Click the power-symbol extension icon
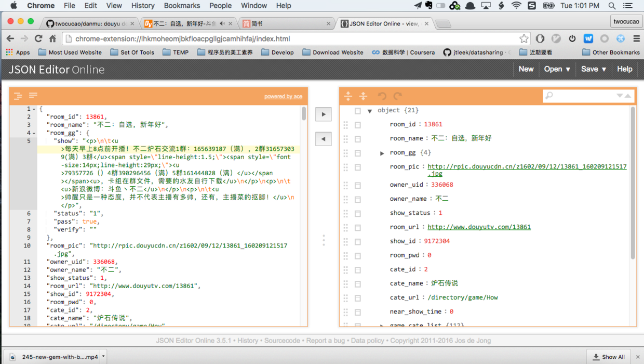The width and height of the screenshot is (644, 364). (572, 38)
